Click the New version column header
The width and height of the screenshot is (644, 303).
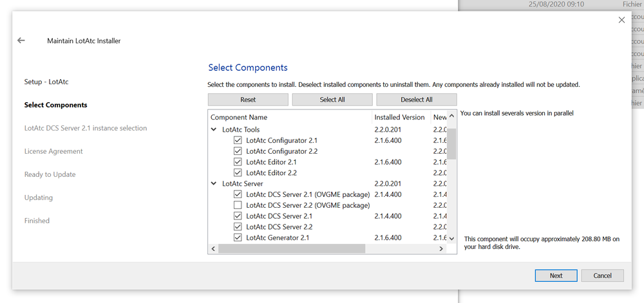click(439, 117)
